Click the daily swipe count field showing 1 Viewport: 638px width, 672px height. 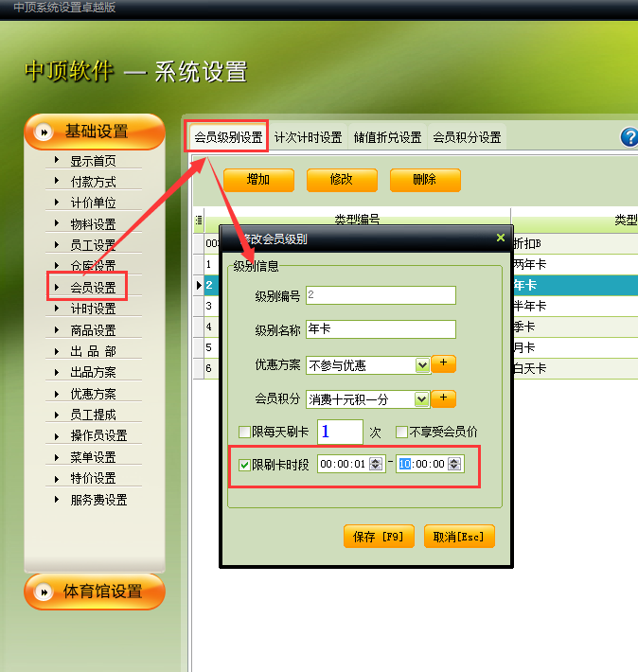tap(340, 432)
